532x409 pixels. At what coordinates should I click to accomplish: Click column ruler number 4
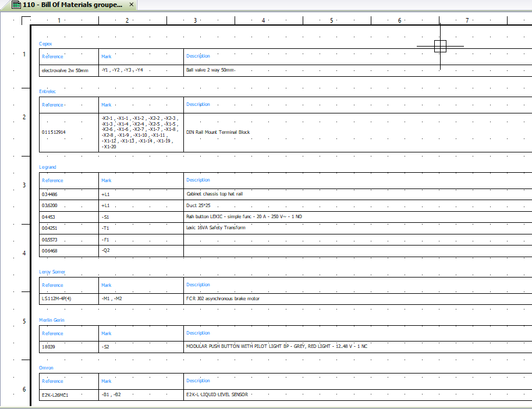click(x=263, y=20)
